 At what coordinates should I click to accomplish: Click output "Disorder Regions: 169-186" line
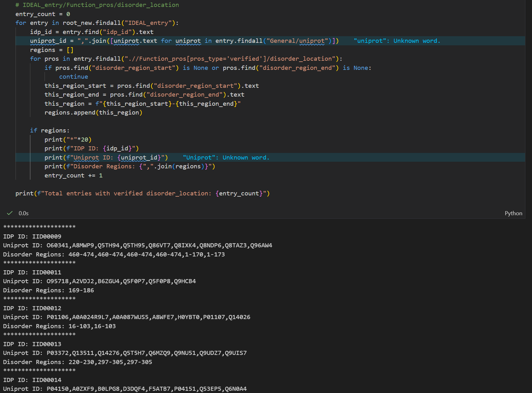(x=49, y=290)
